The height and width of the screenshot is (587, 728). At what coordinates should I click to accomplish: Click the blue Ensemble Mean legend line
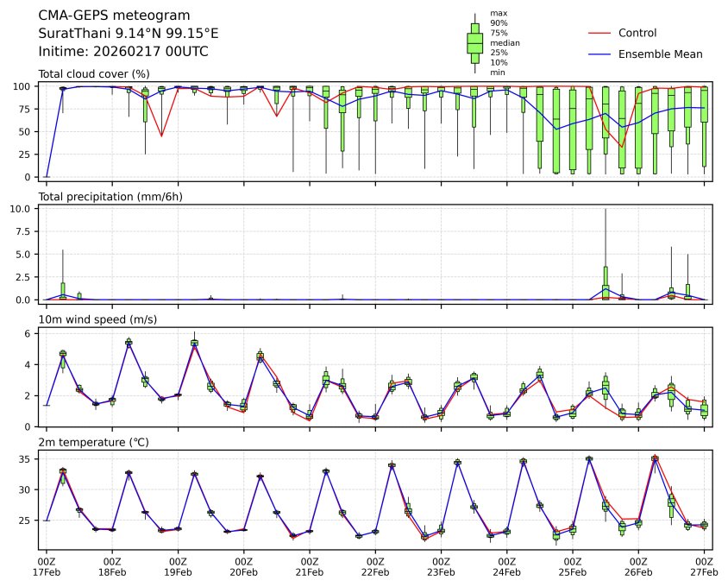coord(599,54)
